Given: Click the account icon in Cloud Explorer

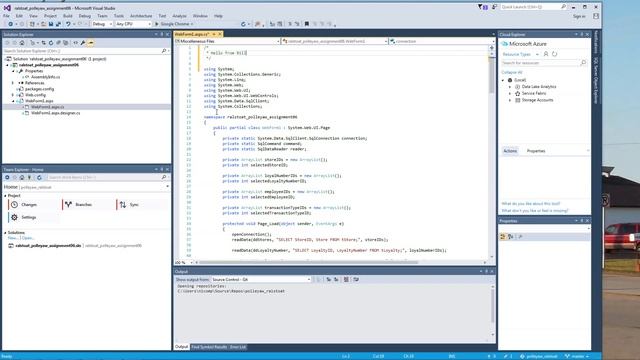Looking at the screenshot, I should 546,54.
